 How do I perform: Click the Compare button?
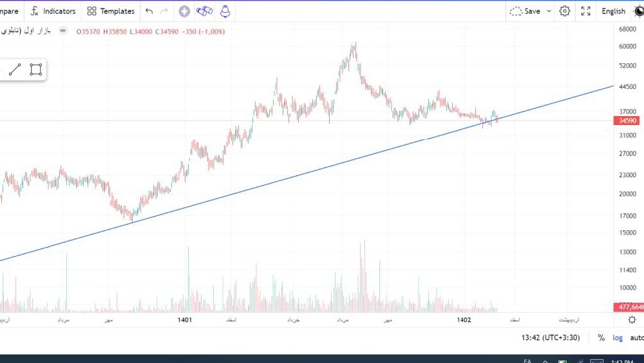[x=10, y=11]
